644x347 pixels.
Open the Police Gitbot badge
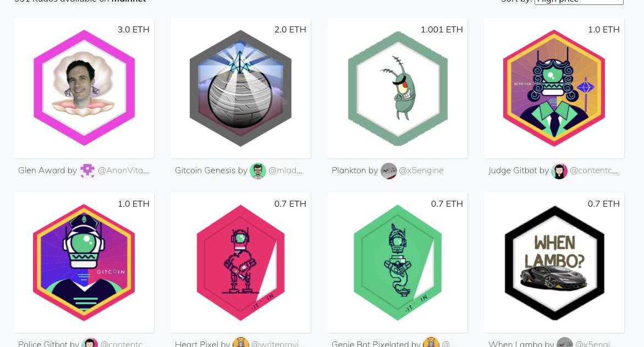pyautogui.click(x=84, y=262)
